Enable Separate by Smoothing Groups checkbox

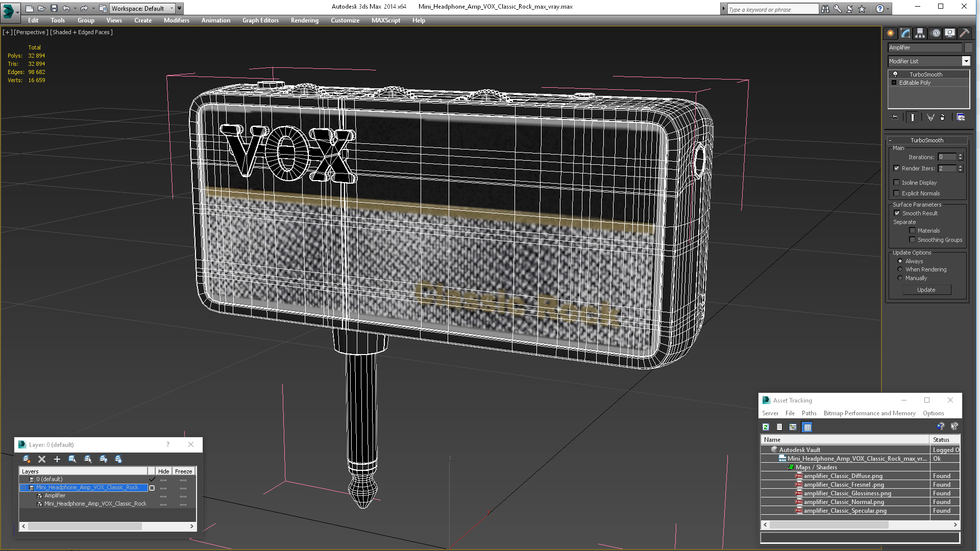pyautogui.click(x=912, y=240)
